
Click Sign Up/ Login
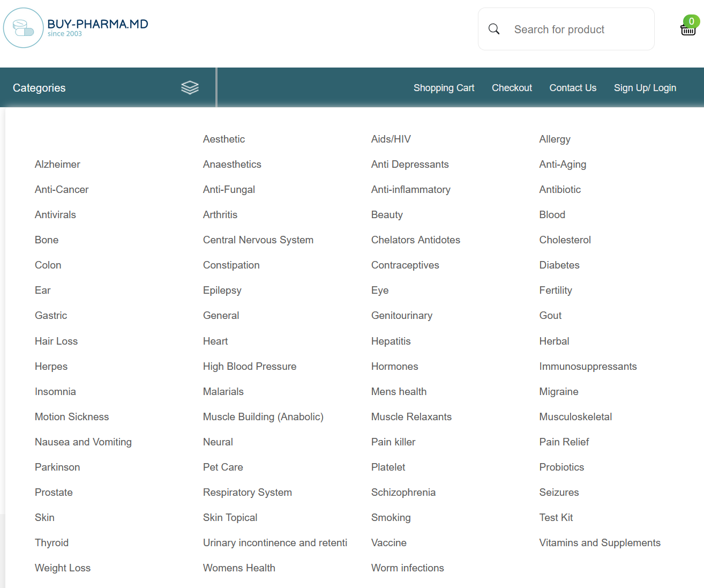pyautogui.click(x=645, y=88)
